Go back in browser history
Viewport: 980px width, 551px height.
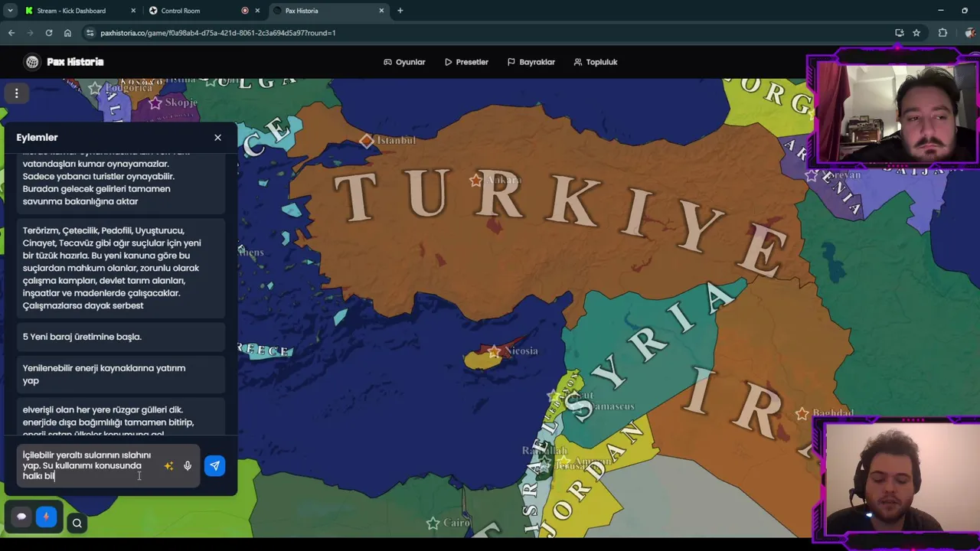pos(11,33)
